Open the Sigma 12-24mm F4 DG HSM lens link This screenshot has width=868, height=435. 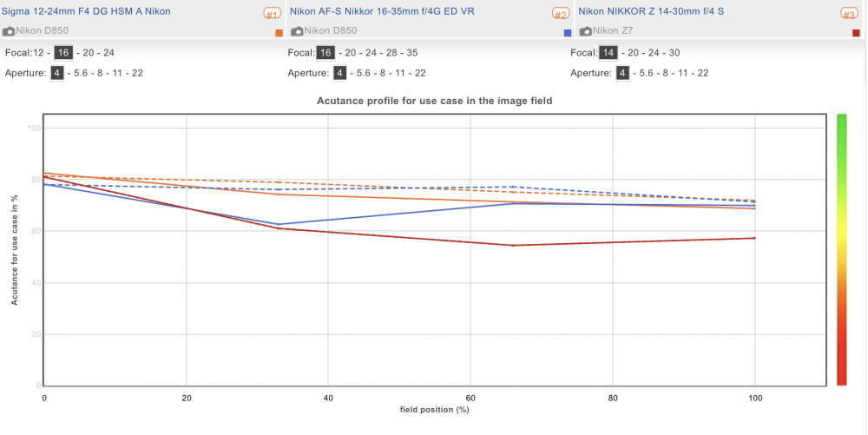(x=86, y=11)
